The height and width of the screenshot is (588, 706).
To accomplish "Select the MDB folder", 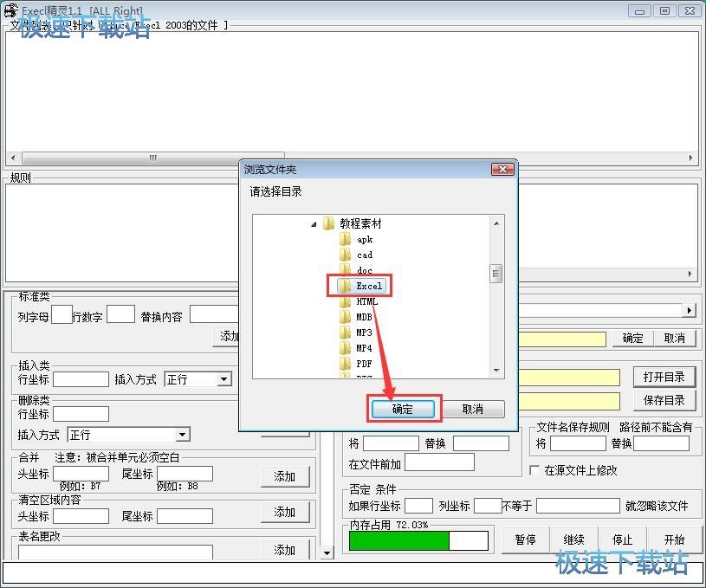I will [364, 317].
